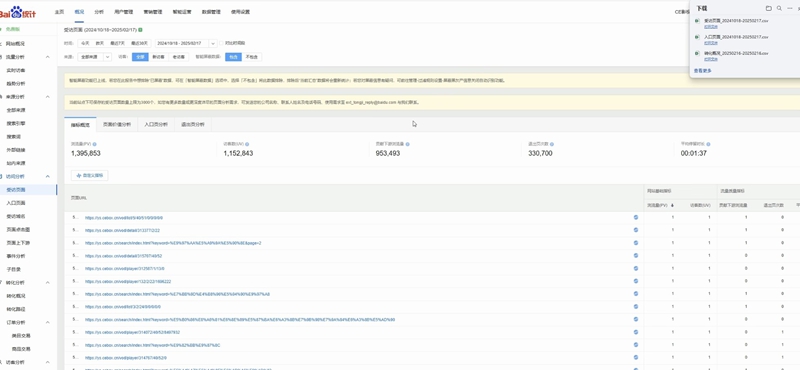Collapse the 来源分析 sidebar group
800x370 pixels.
point(48,97)
